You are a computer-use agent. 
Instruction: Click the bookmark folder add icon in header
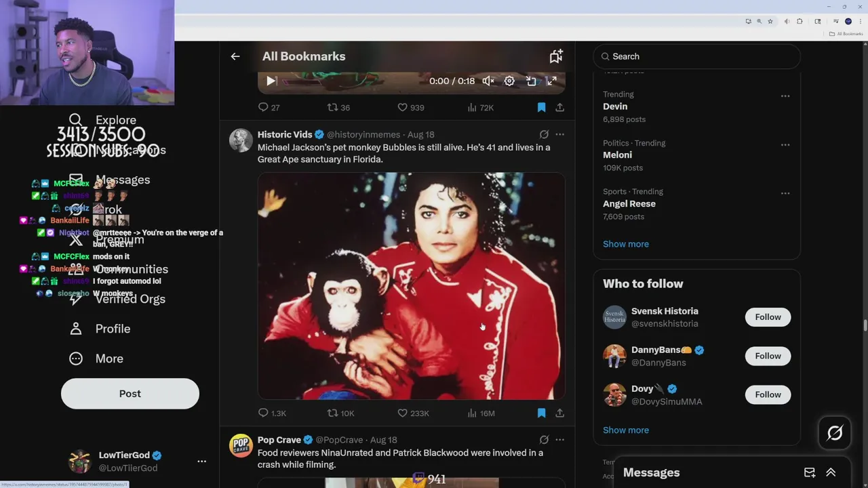[556, 56]
